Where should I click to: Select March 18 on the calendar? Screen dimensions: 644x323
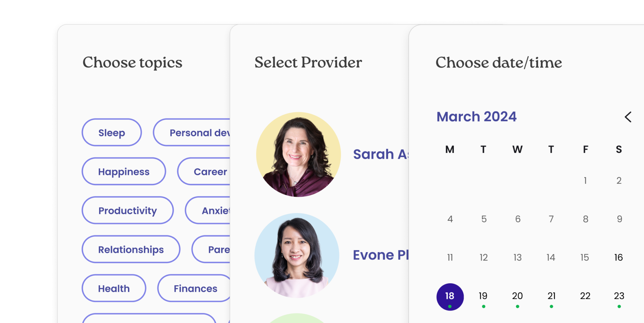(x=450, y=296)
